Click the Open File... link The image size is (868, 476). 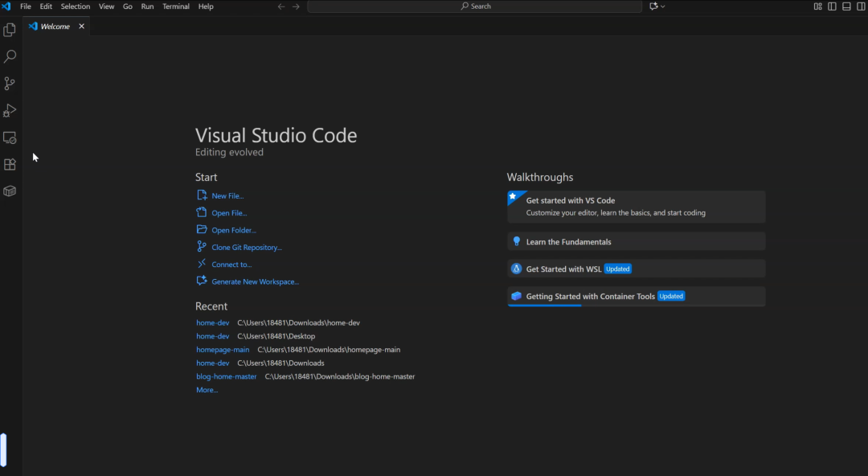(x=229, y=213)
